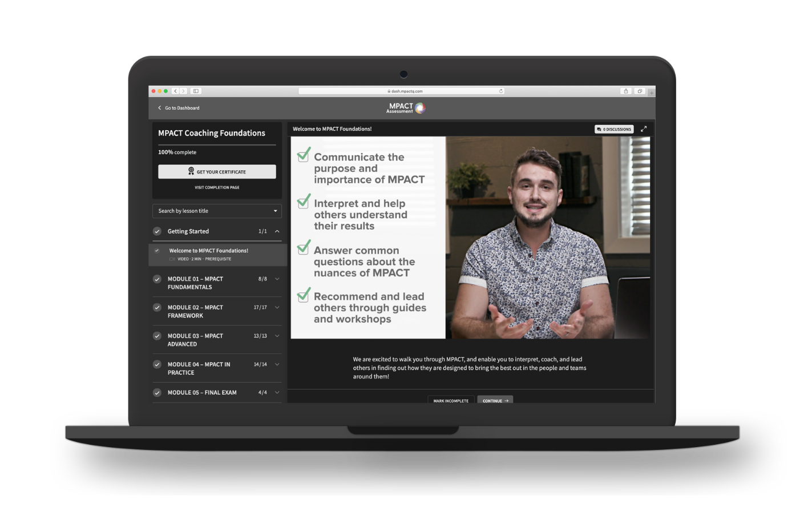Return via Go to Dashboard link
Image resolution: width=812 pixels, height=515 pixels.
tap(182, 108)
